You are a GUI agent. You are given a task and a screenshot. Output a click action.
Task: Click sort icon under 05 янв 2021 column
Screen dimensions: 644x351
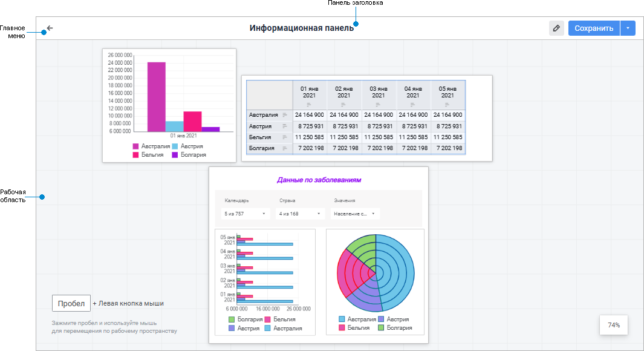tap(447, 105)
